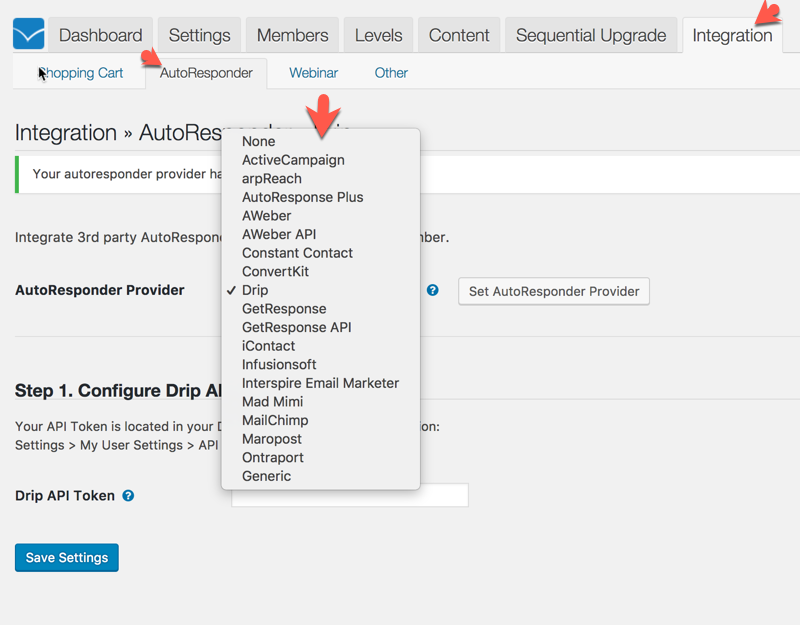Select the AutoResponder sub-tab

(206, 73)
